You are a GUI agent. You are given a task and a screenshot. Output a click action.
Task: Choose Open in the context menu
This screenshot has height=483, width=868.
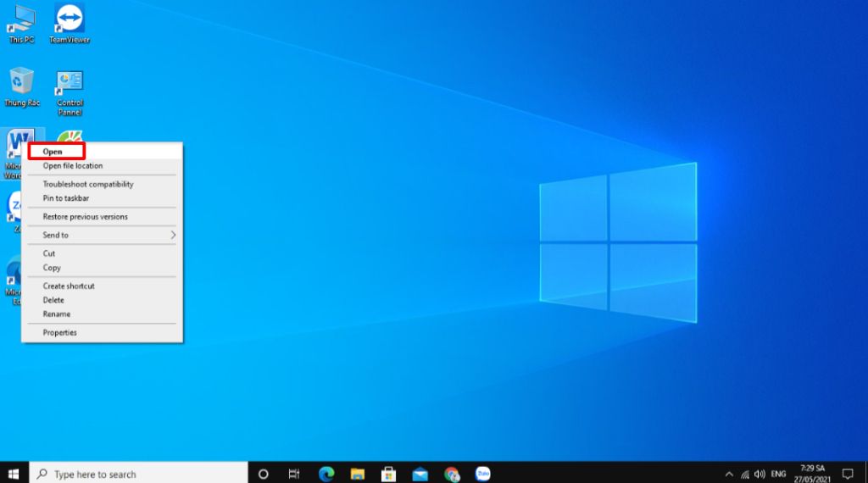pos(102,151)
